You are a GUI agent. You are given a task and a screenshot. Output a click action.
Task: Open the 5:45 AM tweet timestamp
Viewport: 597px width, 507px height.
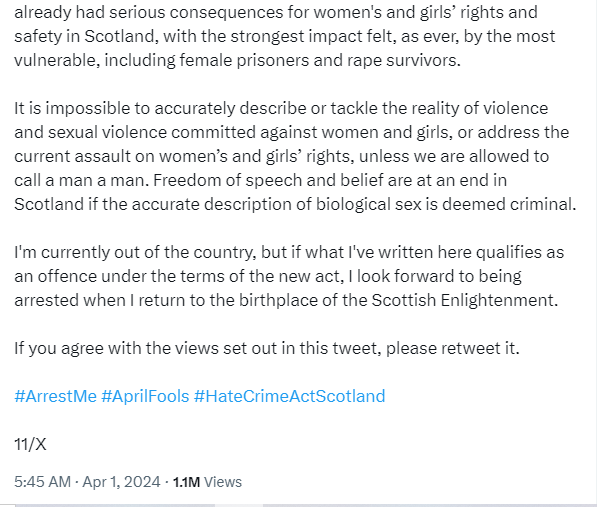click(42, 482)
